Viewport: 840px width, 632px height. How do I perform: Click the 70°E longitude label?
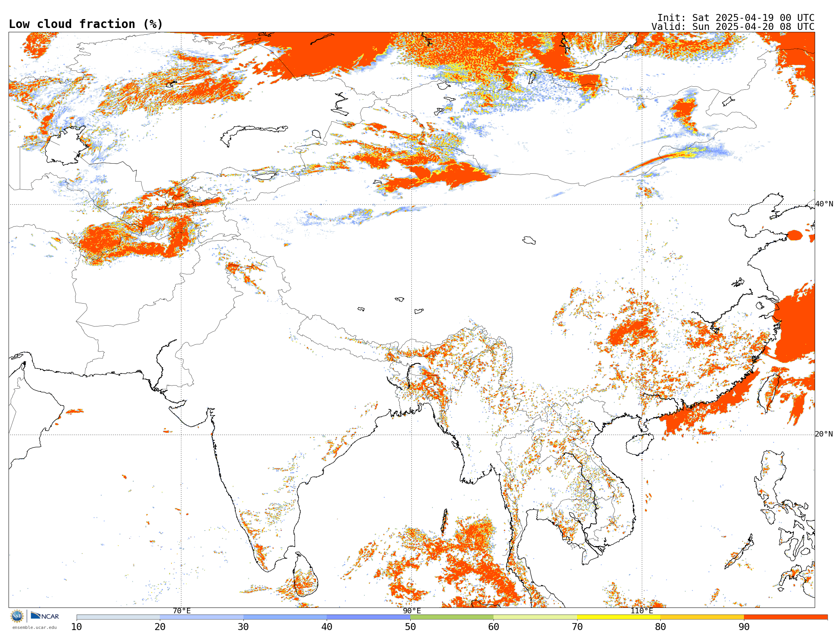click(x=182, y=611)
